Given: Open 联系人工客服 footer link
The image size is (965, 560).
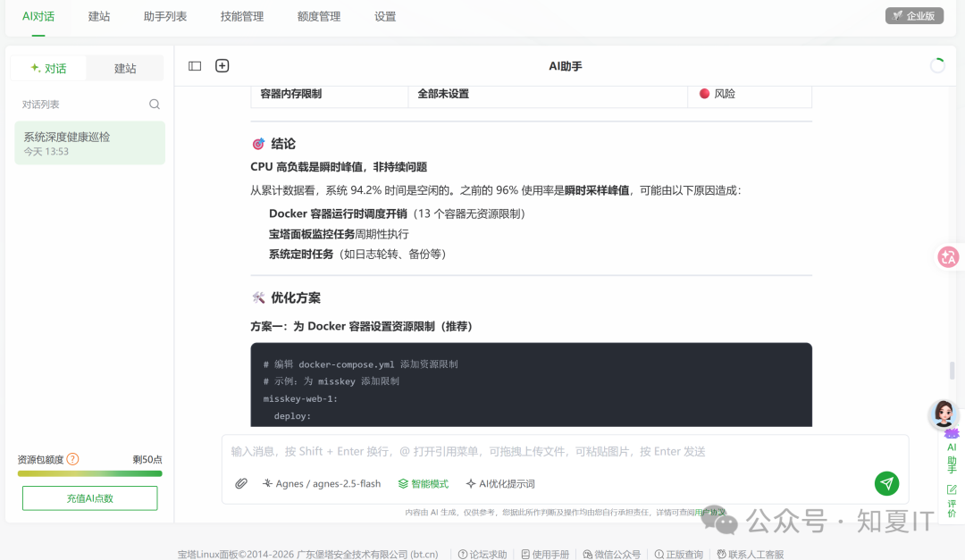Looking at the screenshot, I should (x=751, y=554).
